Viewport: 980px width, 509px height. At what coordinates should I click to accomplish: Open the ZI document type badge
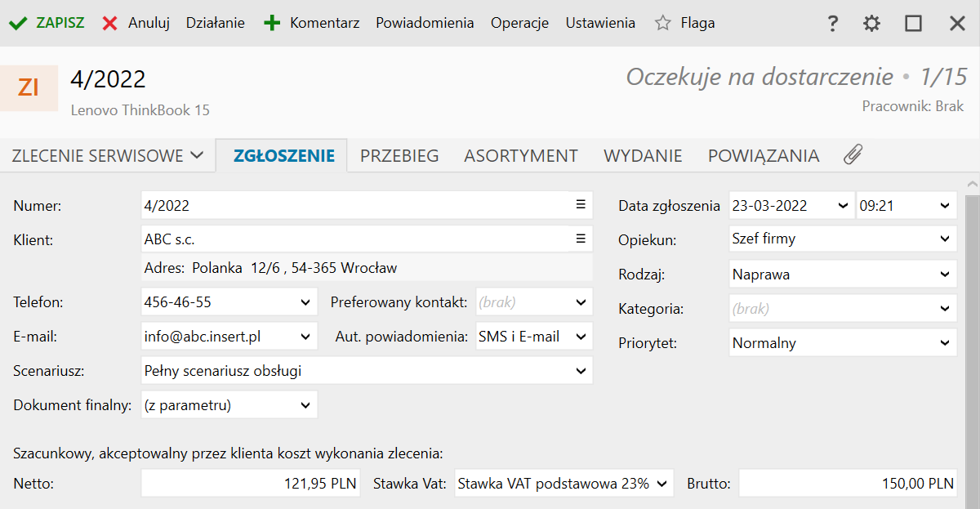pyautogui.click(x=29, y=87)
